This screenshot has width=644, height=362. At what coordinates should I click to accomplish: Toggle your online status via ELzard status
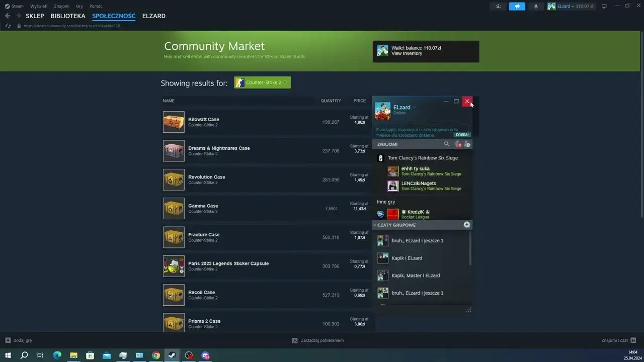[x=399, y=113]
